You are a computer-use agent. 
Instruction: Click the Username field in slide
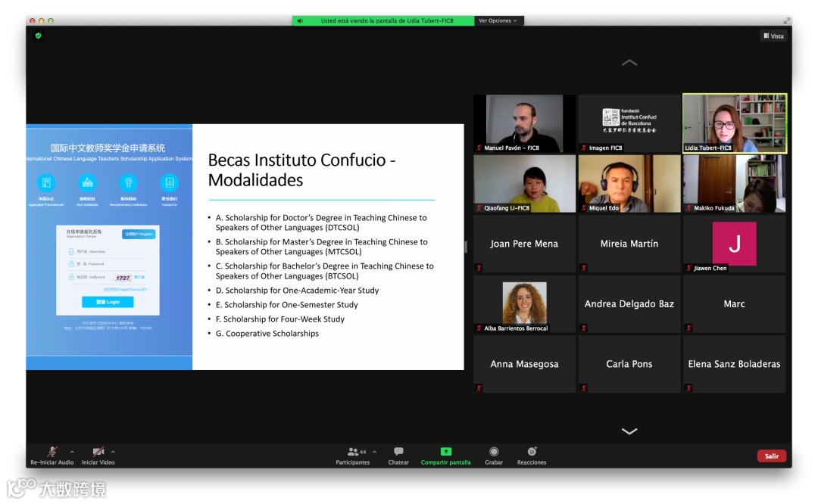(108, 251)
